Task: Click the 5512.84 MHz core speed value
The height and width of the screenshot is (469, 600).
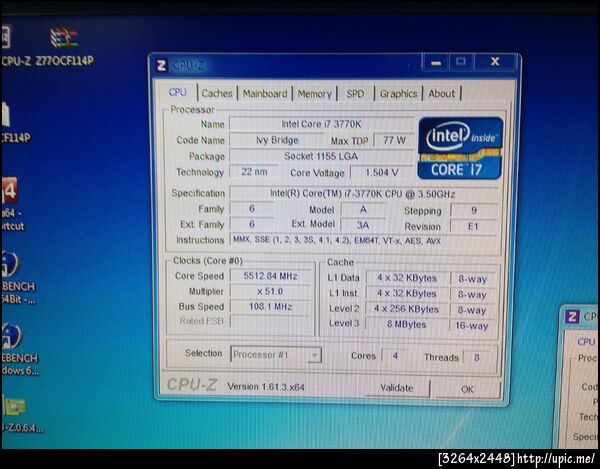Action: click(271, 276)
